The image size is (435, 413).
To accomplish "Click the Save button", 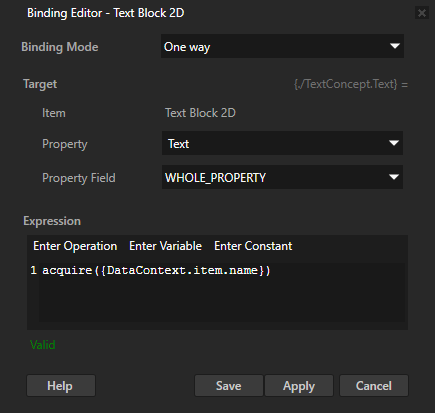I will [x=229, y=386].
